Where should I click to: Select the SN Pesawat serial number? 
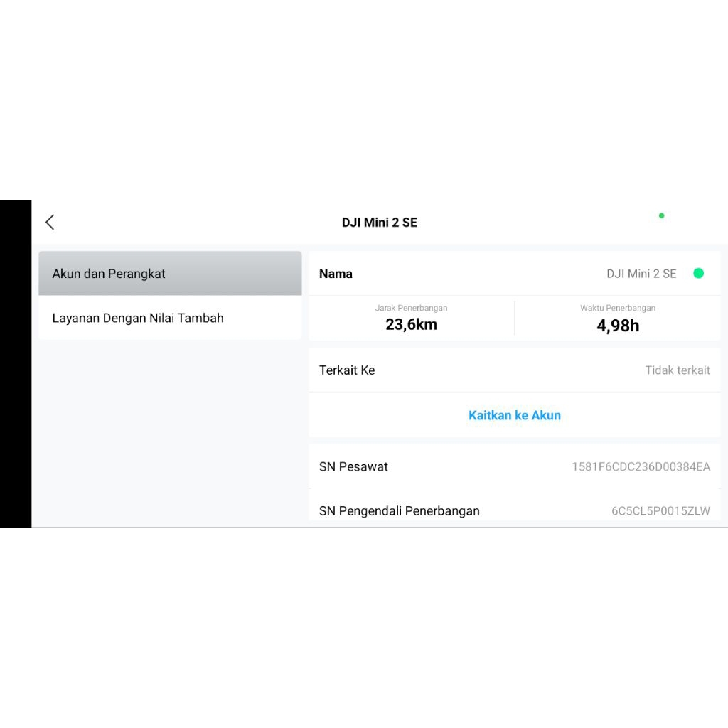[x=515, y=467]
